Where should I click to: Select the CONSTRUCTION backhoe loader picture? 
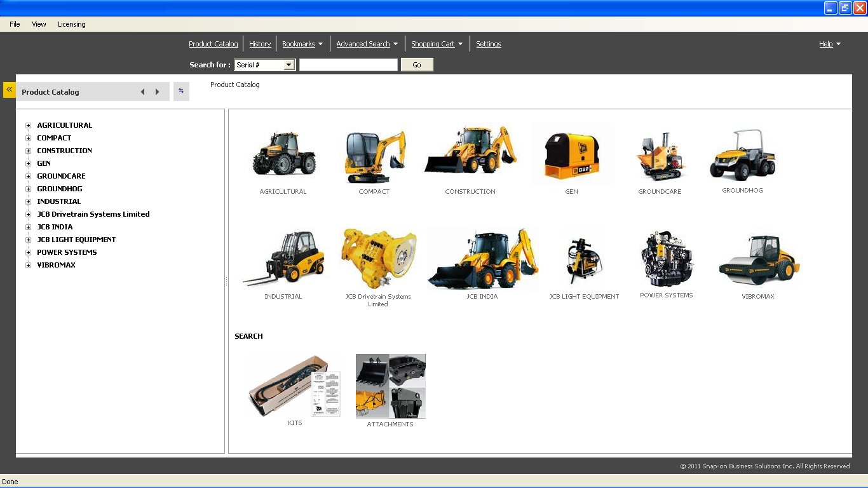(470, 150)
